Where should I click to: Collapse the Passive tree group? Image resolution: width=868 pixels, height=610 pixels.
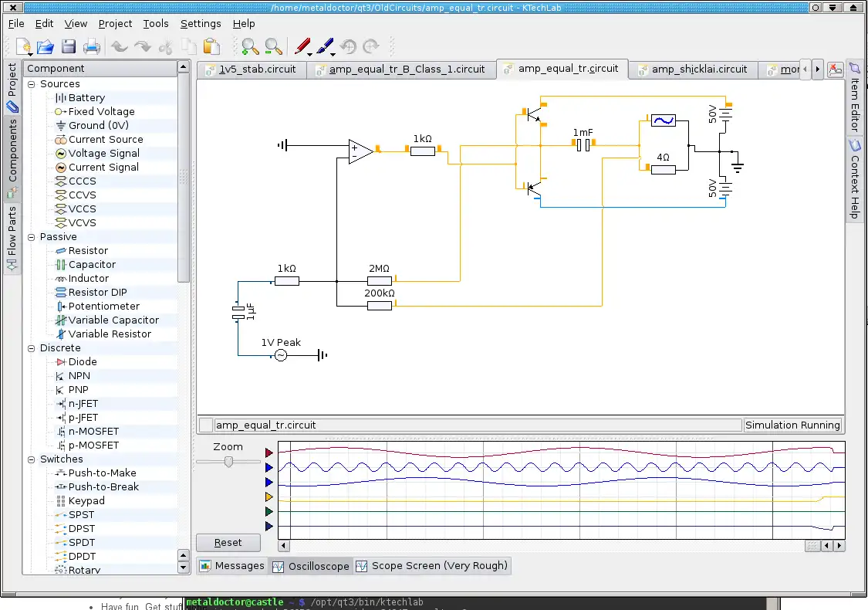point(31,237)
